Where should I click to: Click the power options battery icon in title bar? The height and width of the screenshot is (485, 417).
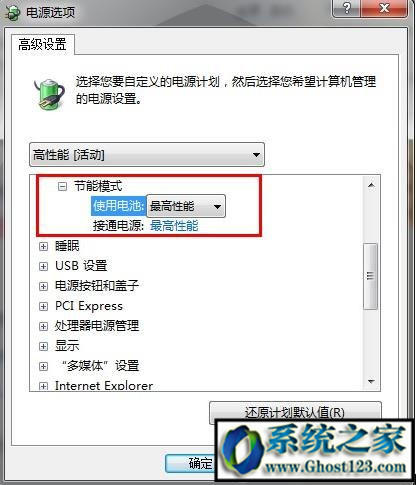point(12,13)
